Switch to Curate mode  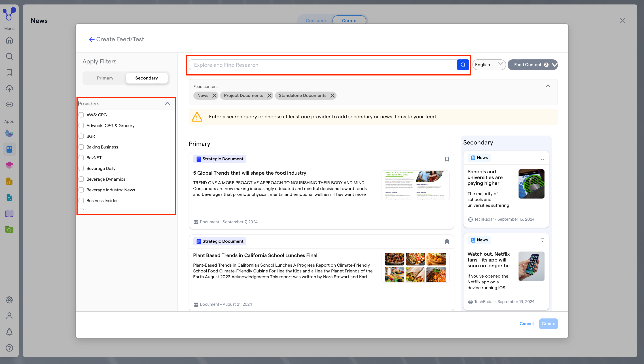tap(349, 21)
